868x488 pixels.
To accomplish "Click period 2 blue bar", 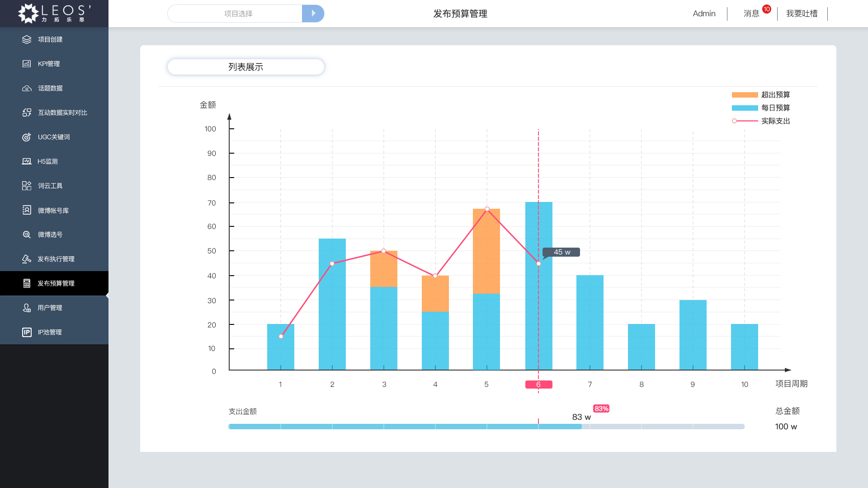I will tap(332, 304).
